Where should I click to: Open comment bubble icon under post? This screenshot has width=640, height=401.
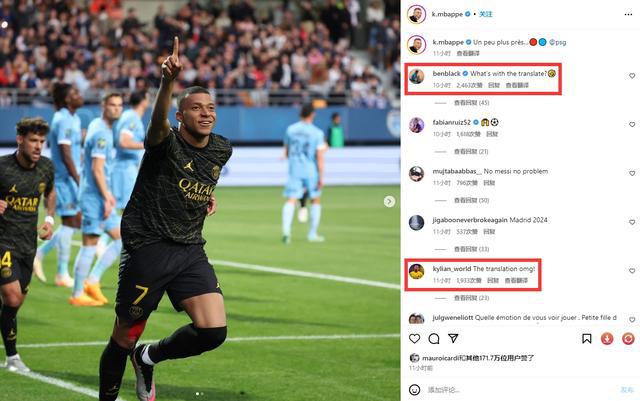pos(434,339)
